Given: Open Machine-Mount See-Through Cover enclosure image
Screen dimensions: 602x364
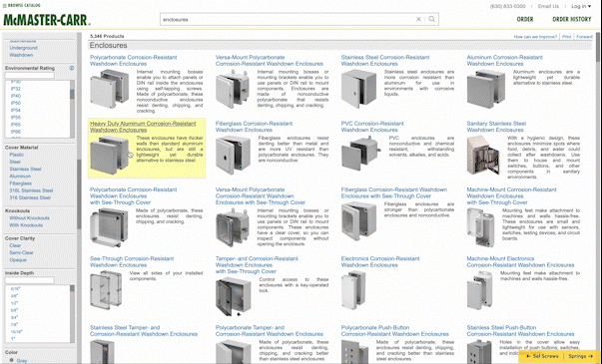Looking at the screenshot, I should coord(480,228).
